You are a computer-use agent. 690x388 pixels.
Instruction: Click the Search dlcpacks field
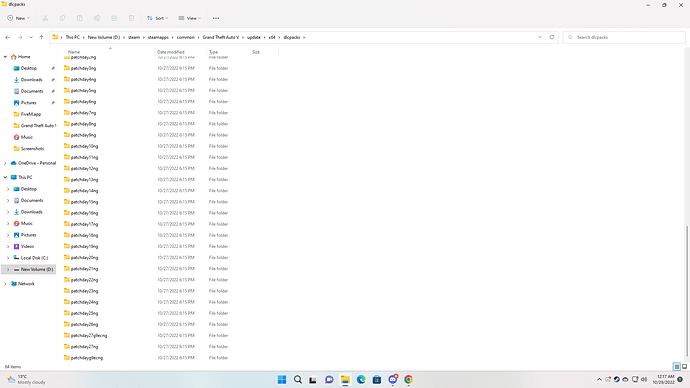pos(624,37)
